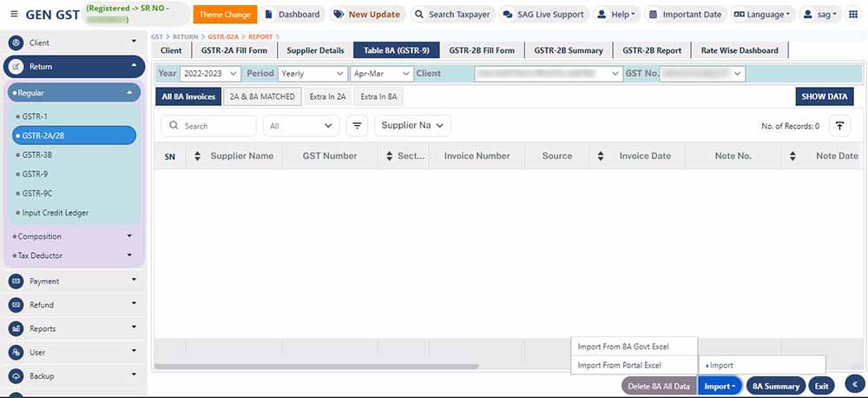
Task: Click the SHOW DATA button
Action: [825, 96]
